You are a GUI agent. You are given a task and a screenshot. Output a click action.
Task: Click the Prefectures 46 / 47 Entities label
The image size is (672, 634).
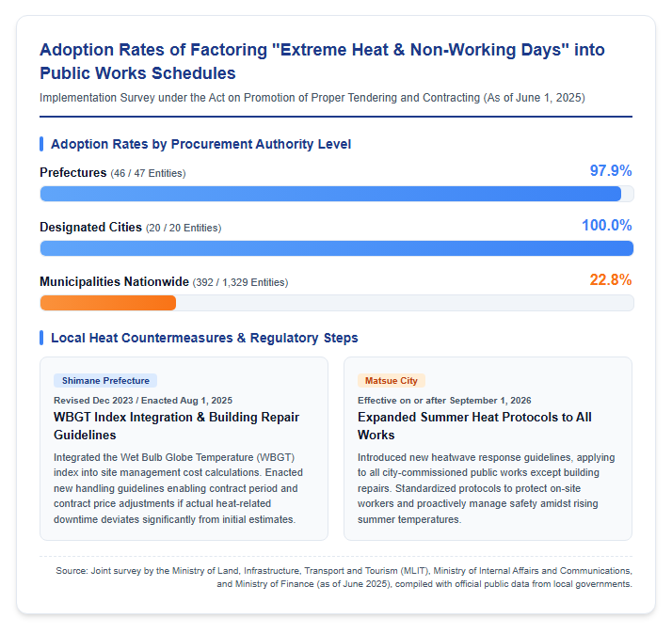coord(113,173)
